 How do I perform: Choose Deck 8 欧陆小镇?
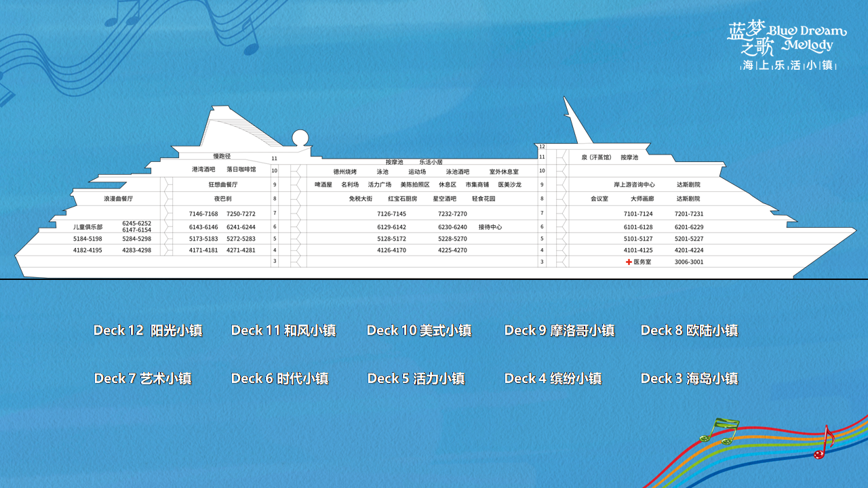[689, 331]
